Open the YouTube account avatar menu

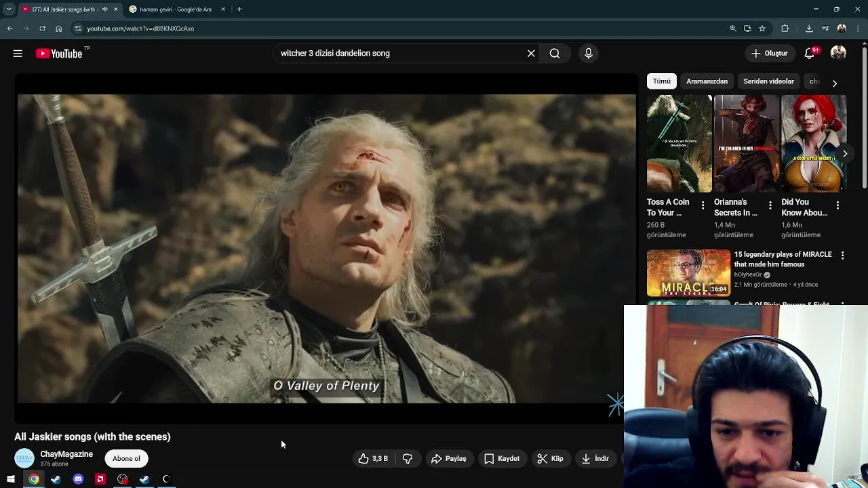point(839,54)
